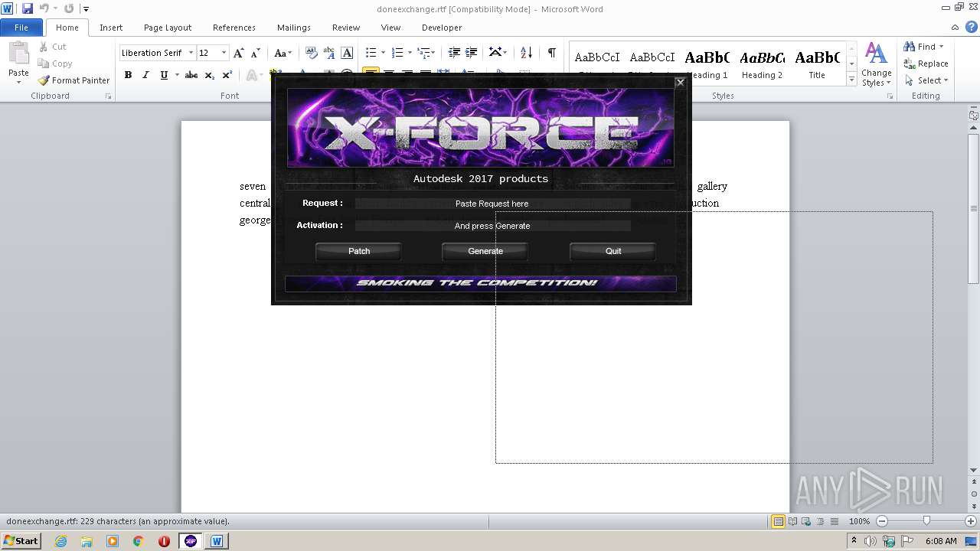Click the Paste clipboard icon
This screenshot has width=980, height=551.
point(18,55)
